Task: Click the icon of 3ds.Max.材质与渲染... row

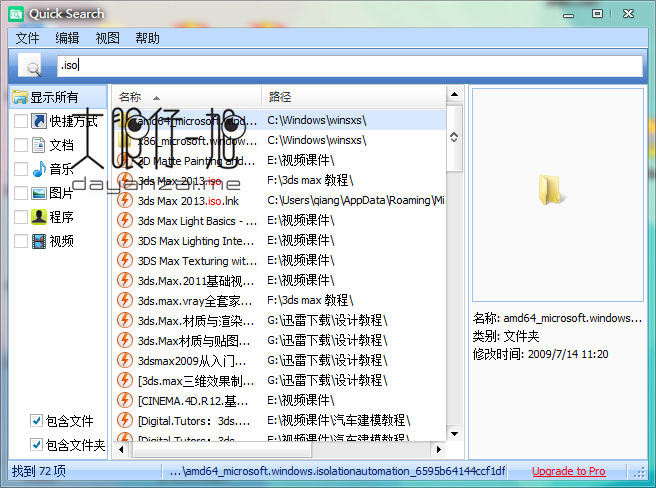Action: click(125, 321)
